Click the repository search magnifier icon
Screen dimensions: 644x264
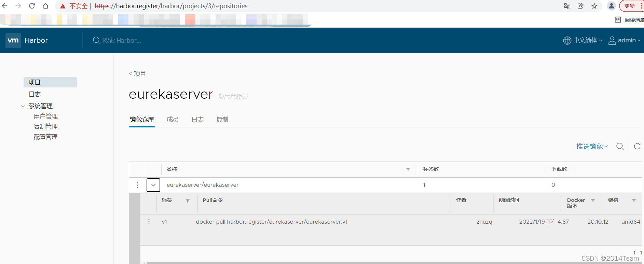click(x=620, y=147)
